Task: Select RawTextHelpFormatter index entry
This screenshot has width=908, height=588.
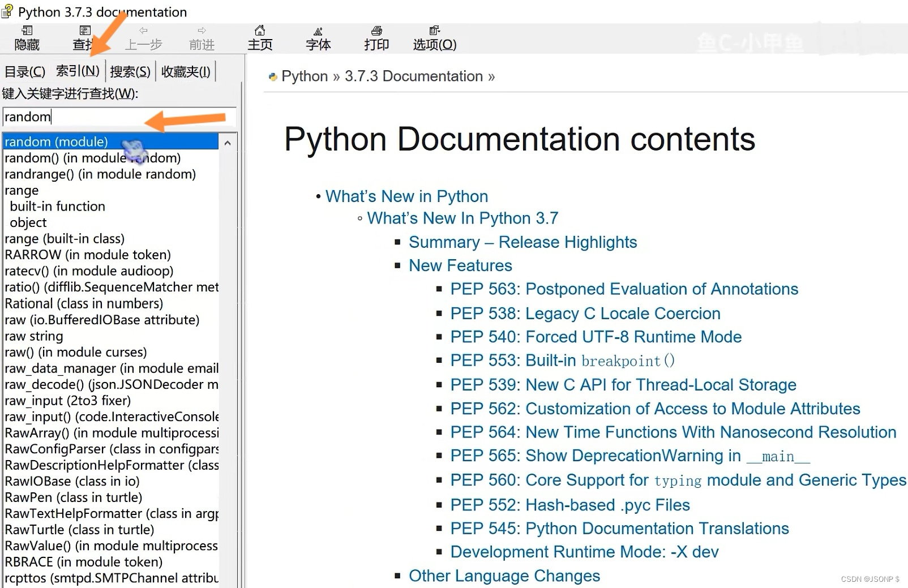Action: tap(112, 513)
